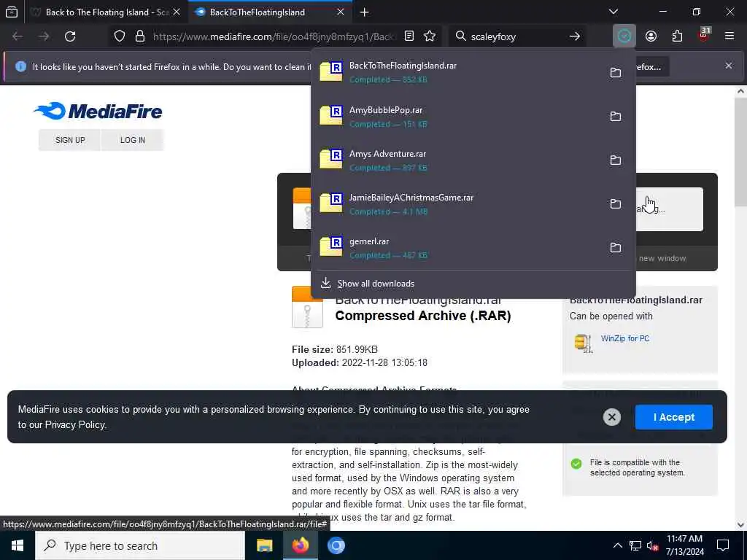Open tracking protection shield icon
747x560 pixels.
coord(120,36)
